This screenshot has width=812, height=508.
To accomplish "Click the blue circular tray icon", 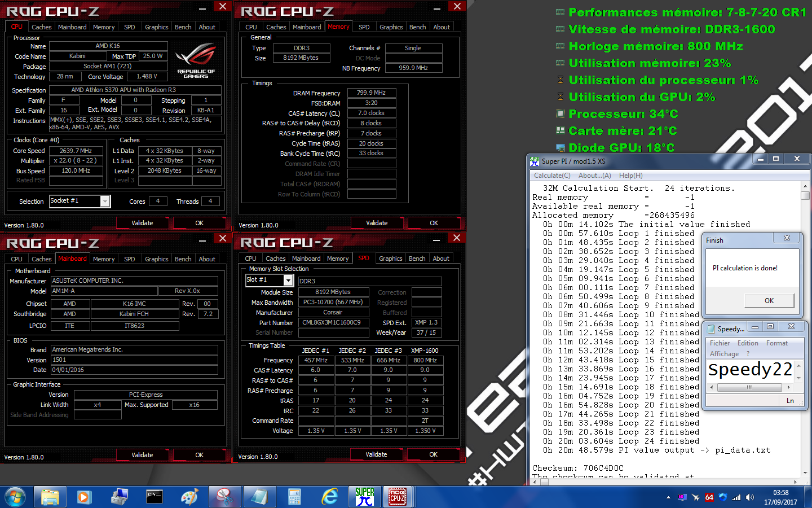I will point(723,497).
